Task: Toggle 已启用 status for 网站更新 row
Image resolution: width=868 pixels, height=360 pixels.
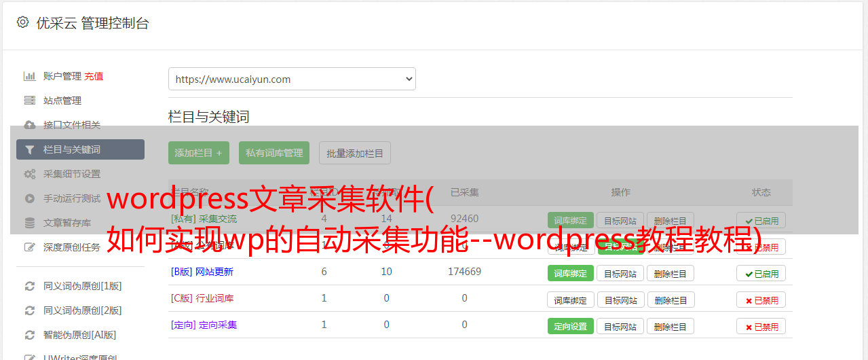Action: [x=761, y=273]
